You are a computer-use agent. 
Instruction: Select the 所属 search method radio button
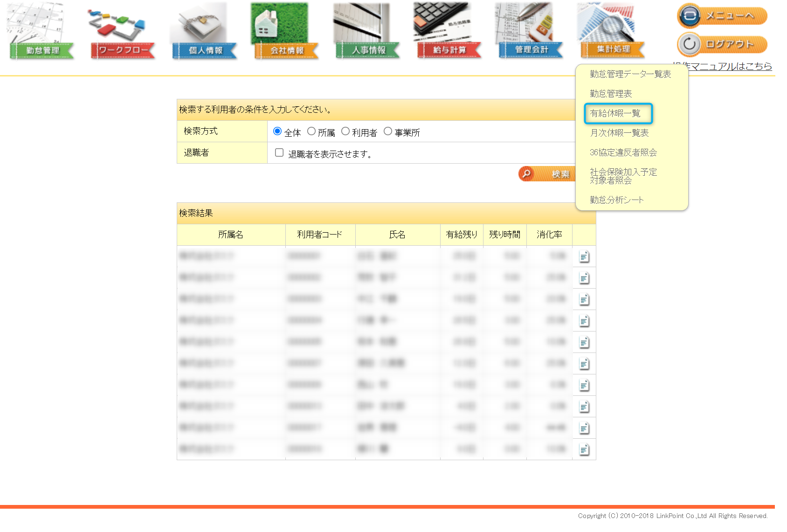(x=311, y=131)
